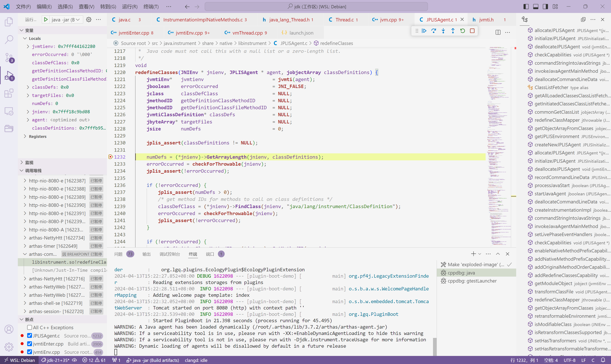The height and width of the screenshot is (364, 611).
Task: Split the editor to the right
Action: click(x=498, y=32)
